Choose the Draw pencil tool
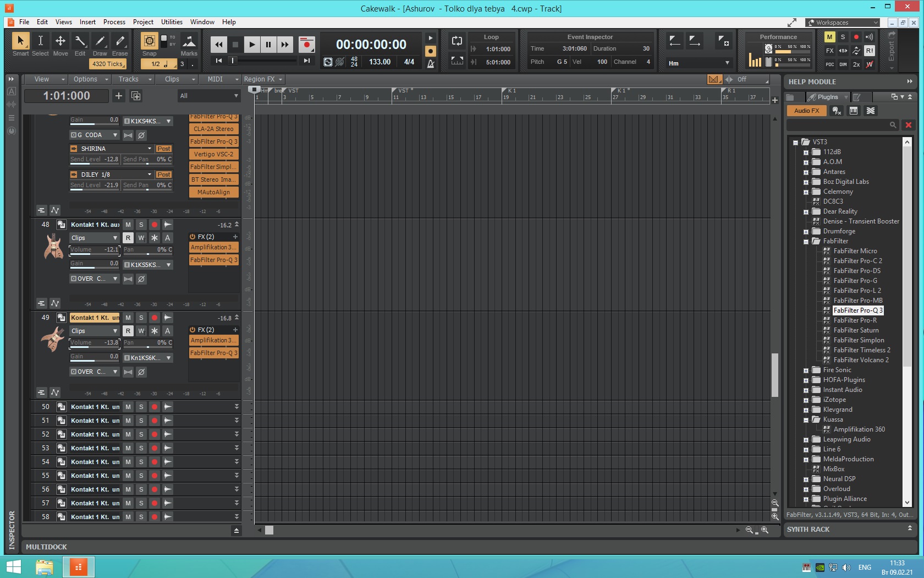This screenshot has width=924, height=578. click(x=100, y=41)
